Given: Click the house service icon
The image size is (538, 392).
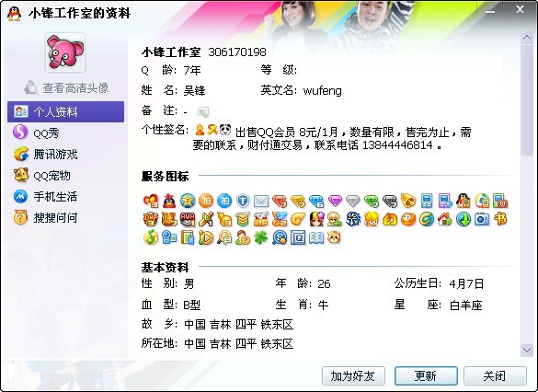Looking at the screenshot, I should (445, 219).
